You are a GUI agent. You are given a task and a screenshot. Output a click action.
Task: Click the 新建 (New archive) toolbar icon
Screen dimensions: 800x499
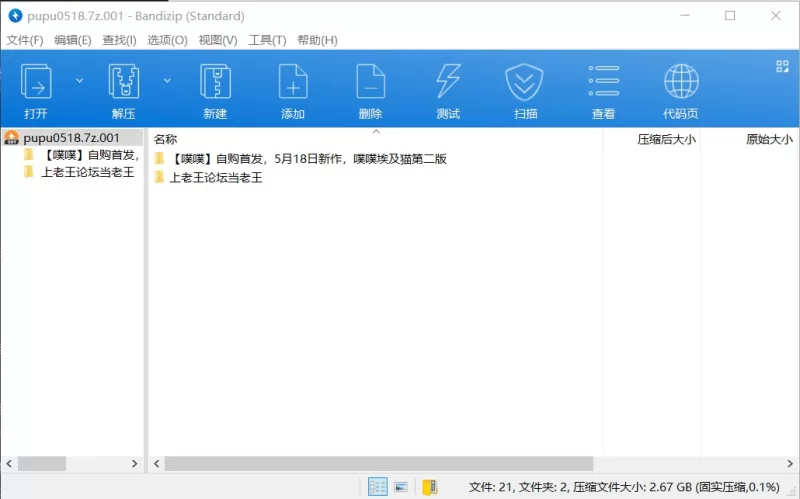215,82
